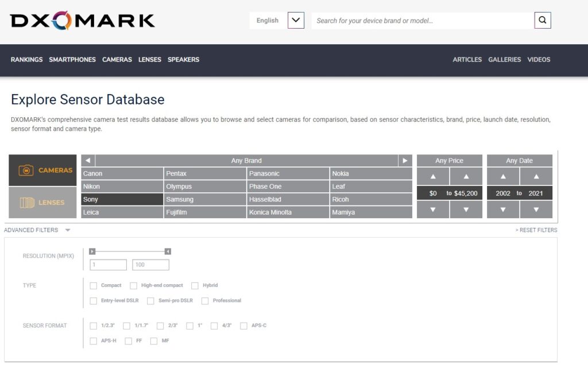Image resolution: width=588 pixels, height=376 pixels.
Task: Go to the Galleries menu
Action: click(505, 60)
